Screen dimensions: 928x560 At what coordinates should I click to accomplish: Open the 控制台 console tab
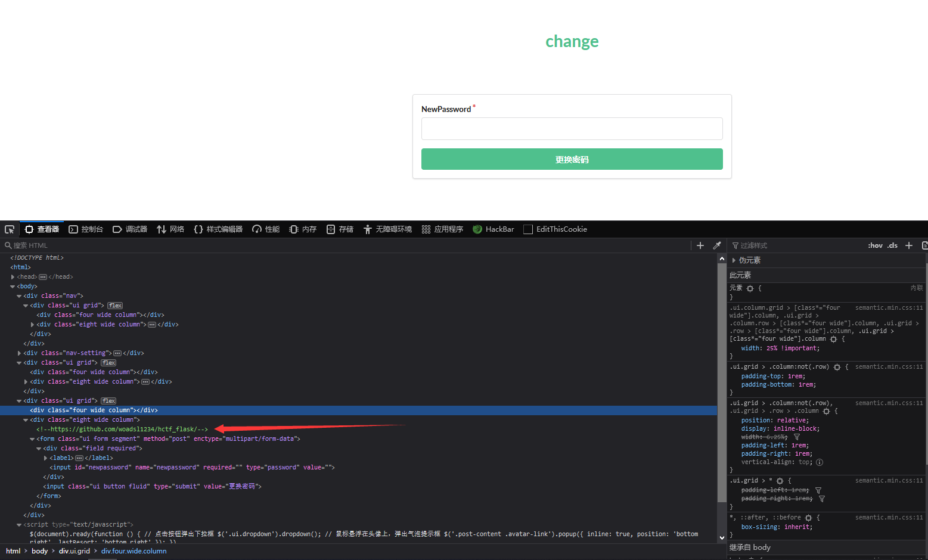(86, 229)
